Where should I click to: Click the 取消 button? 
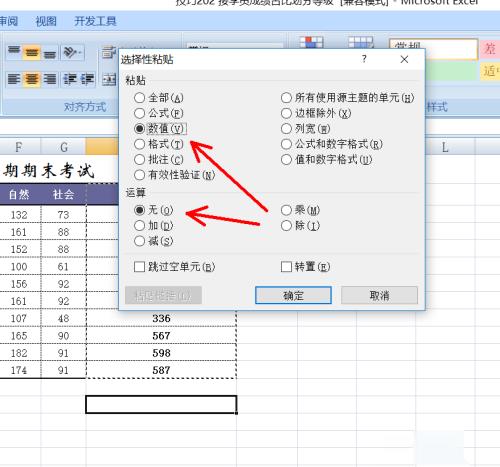(379, 295)
